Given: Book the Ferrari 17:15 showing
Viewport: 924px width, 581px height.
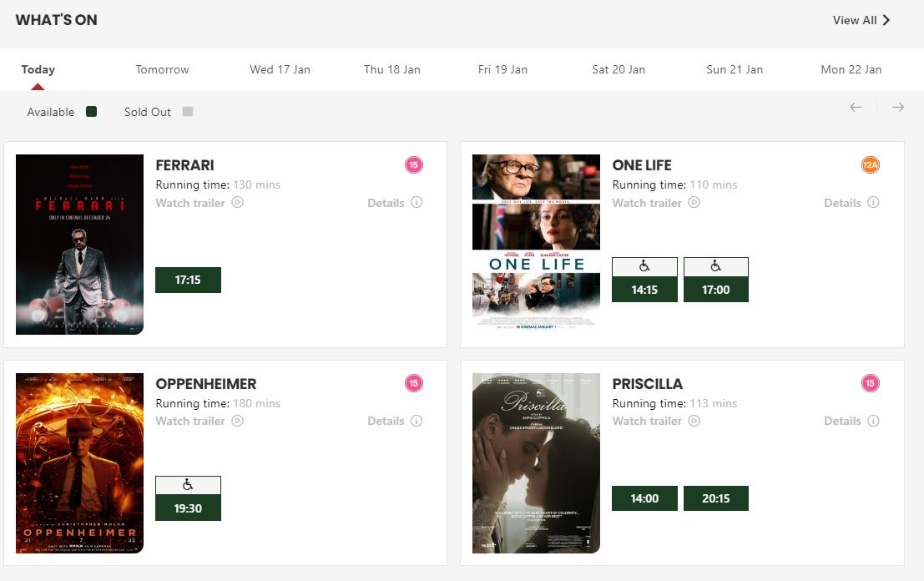Looking at the screenshot, I should 188,280.
